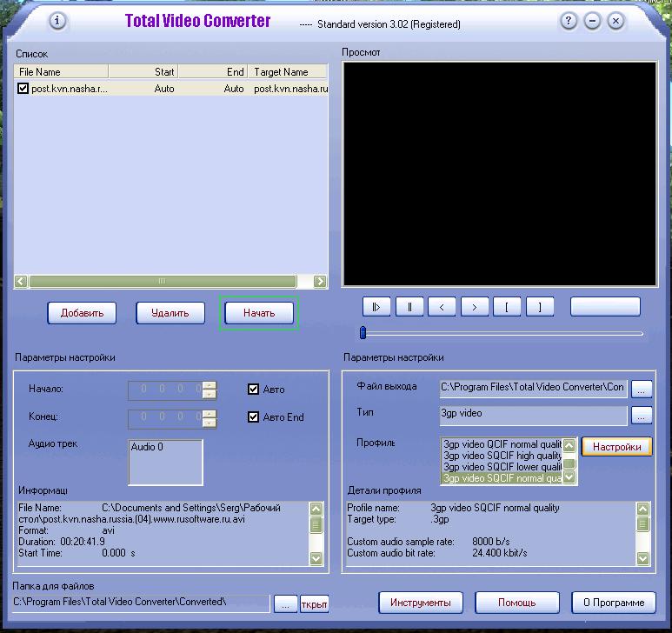Select 3gp video SQCIF lower quality profile
The width and height of the screenshot is (672, 633).
[502, 467]
